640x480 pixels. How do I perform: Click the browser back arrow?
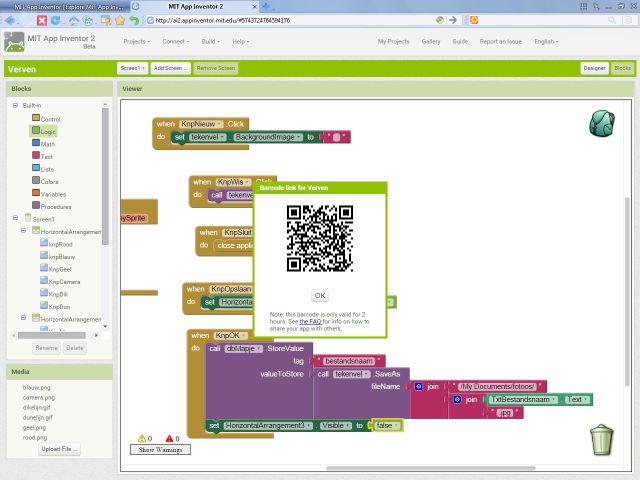[10, 20]
